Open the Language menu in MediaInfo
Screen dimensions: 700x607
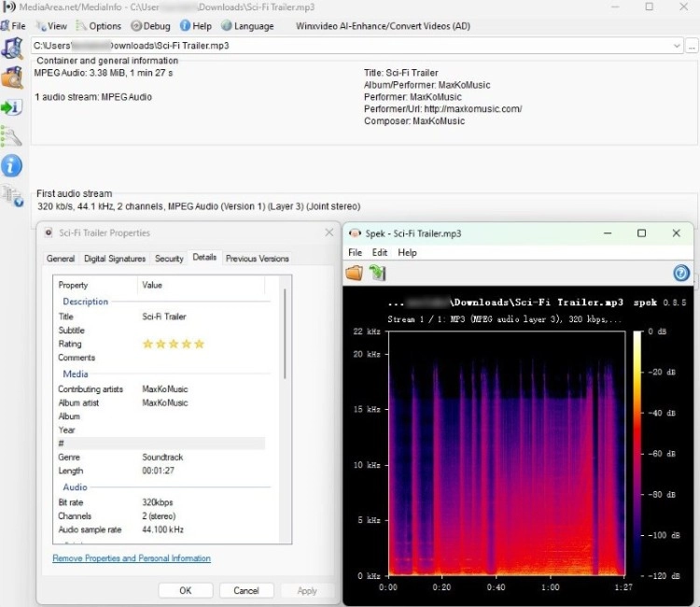point(247,26)
